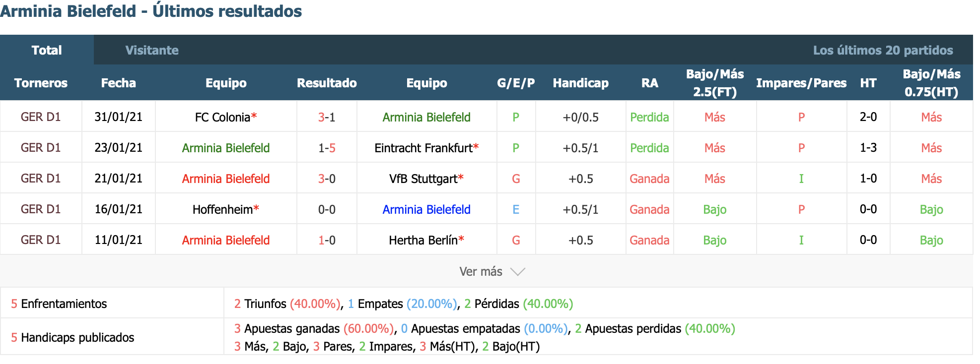Screen dimensions: 980x364
Task: Click the 3-1 result on 31/01/21
Action: click(x=327, y=117)
